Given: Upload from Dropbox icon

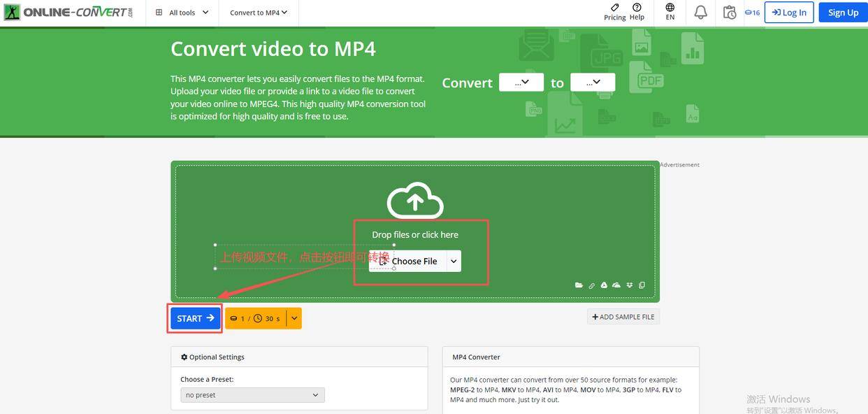Looking at the screenshot, I should coord(629,285).
